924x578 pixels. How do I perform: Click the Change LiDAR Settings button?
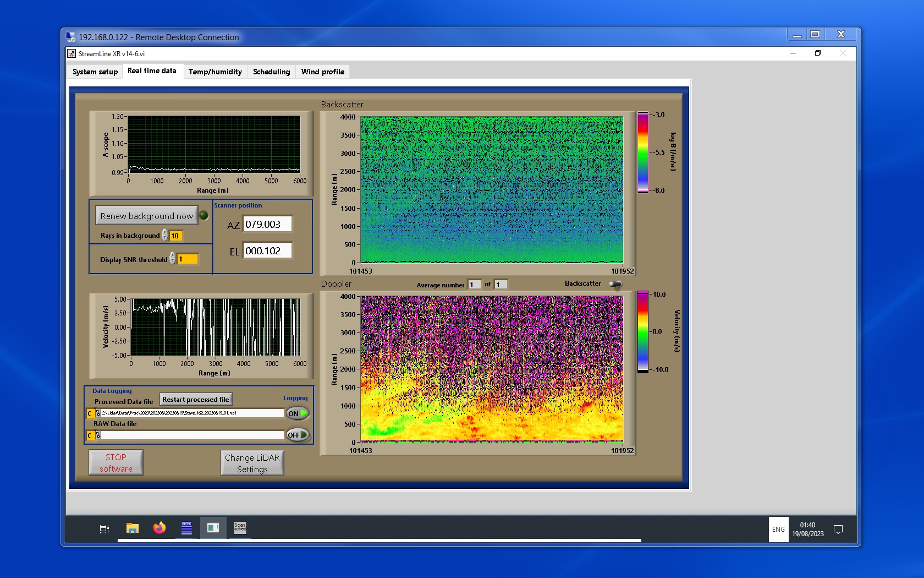click(252, 463)
